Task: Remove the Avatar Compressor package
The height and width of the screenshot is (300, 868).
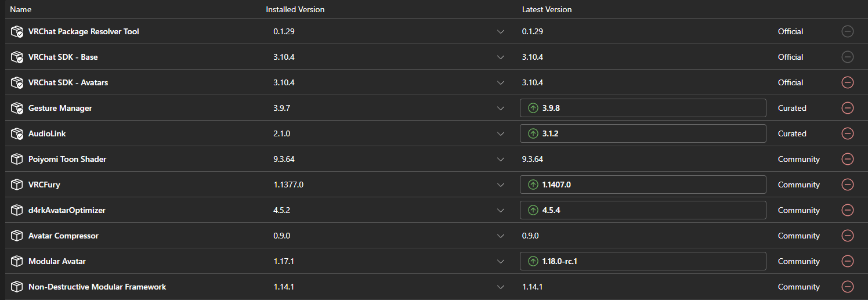Action: (x=847, y=236)
